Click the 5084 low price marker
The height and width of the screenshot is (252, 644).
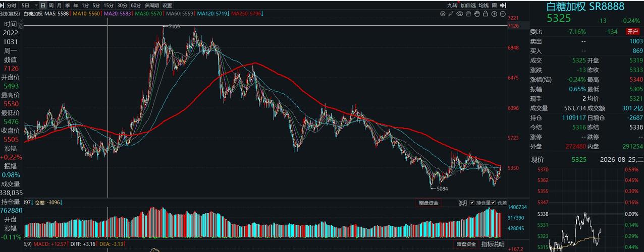442,188
